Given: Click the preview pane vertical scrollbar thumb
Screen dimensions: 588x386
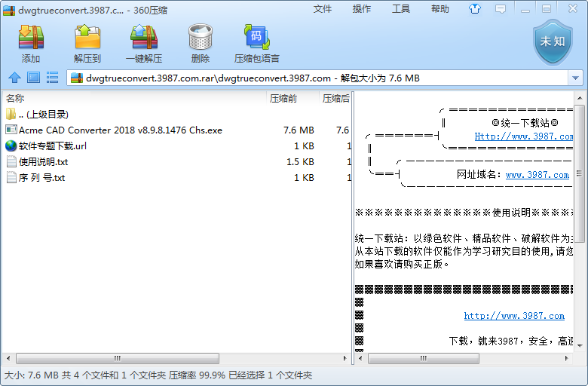Looking at the screenshot, I should click(x=580, y=173).
